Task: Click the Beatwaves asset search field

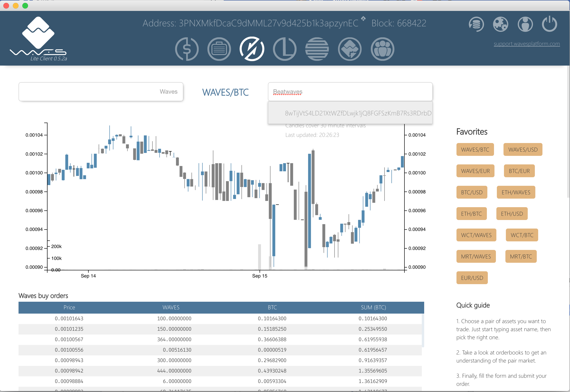Action: coord(350,92)
